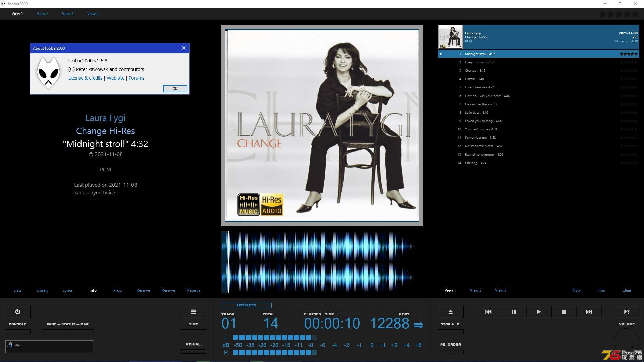Stop playback with the square button
This screenshot has width=644, height=362.
564,312
